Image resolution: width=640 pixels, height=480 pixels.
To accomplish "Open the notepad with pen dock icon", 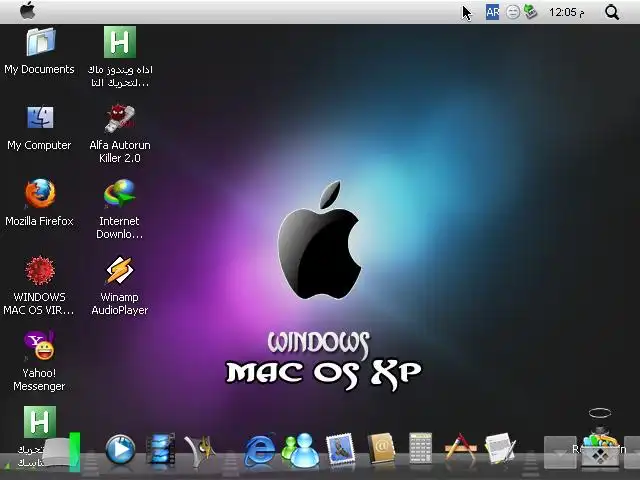I will click(500, 448).
